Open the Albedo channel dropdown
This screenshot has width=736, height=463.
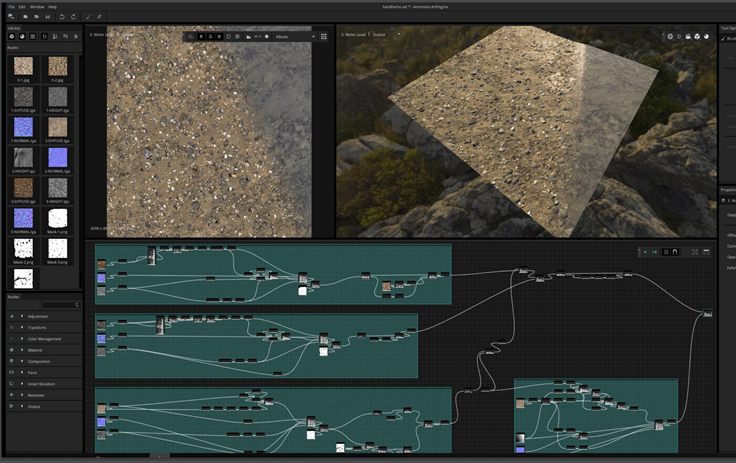click(x=295, y=37)
